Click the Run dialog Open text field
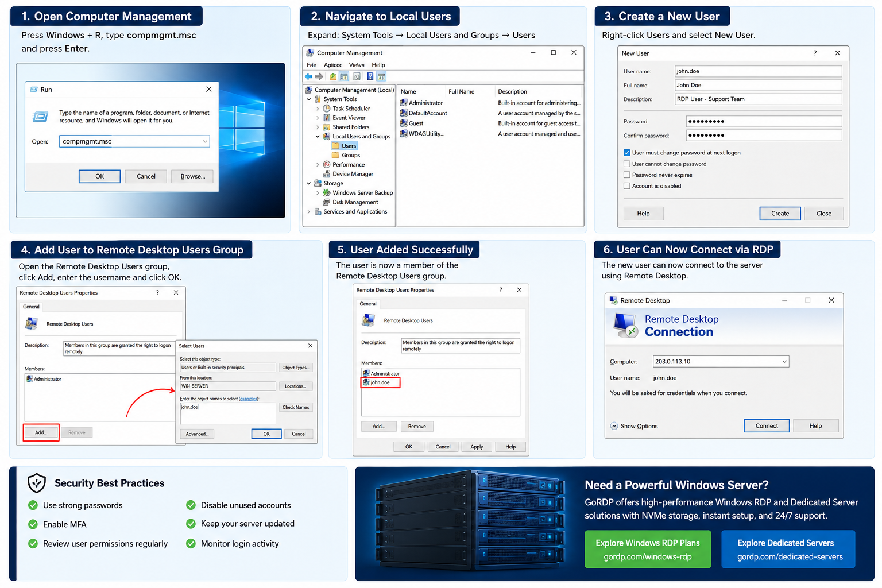The height and width of the screenshot is (588, 882). 134,141
